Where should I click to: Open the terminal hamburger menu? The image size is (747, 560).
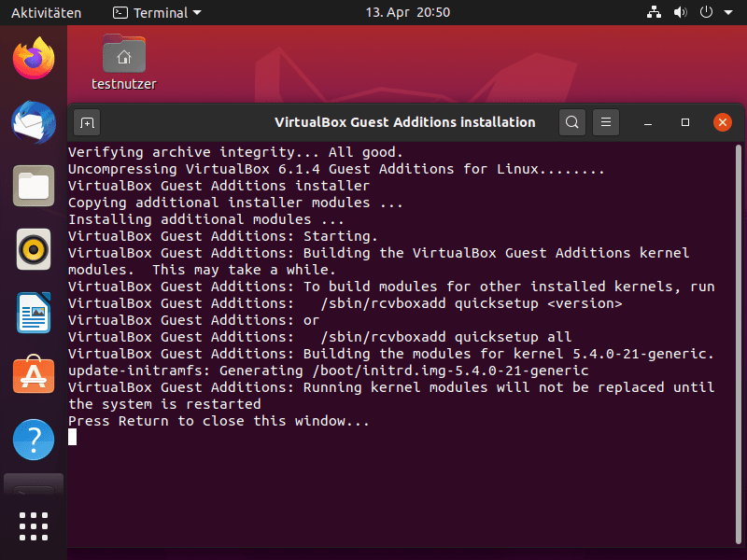click(606, 122)
